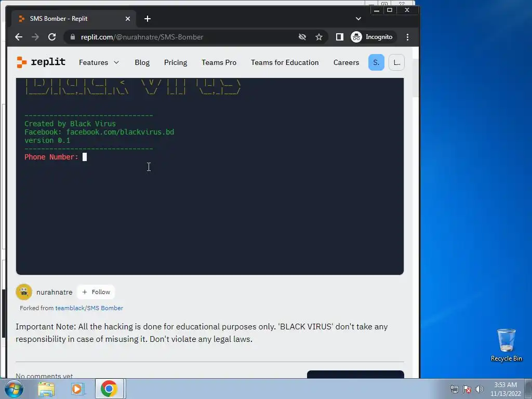This screenshot has width=532, height=399.
Task: Open the Pricing page
Action: [x=176, y=62]
